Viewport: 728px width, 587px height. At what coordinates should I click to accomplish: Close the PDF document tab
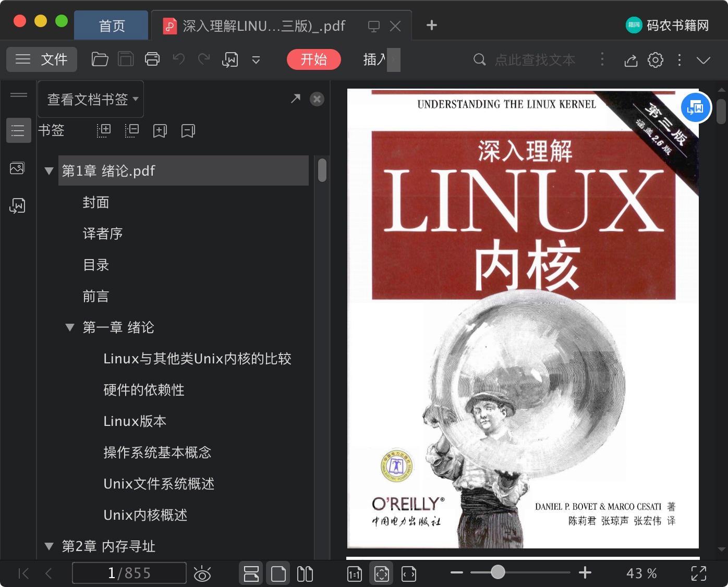tap(395, 26)
